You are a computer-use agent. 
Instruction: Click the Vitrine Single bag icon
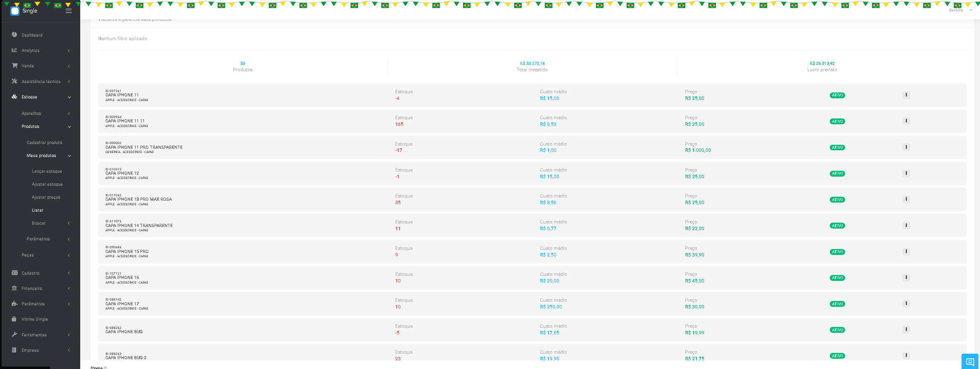[14, 319]
